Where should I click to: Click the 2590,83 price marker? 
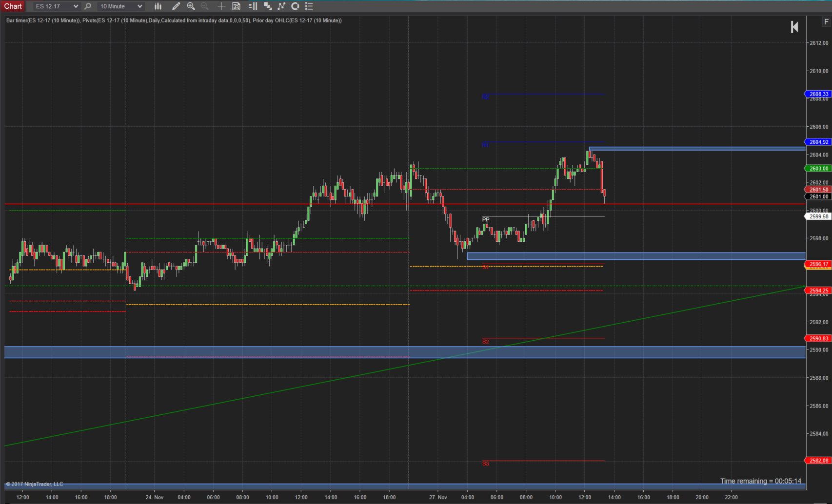point(817,338)
